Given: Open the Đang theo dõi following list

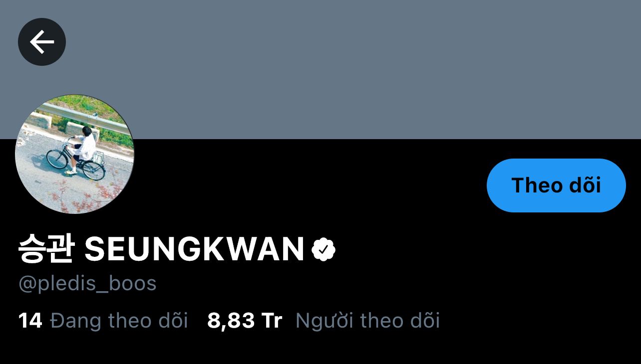Looking at the screenshot, I should tap(119, 320).
